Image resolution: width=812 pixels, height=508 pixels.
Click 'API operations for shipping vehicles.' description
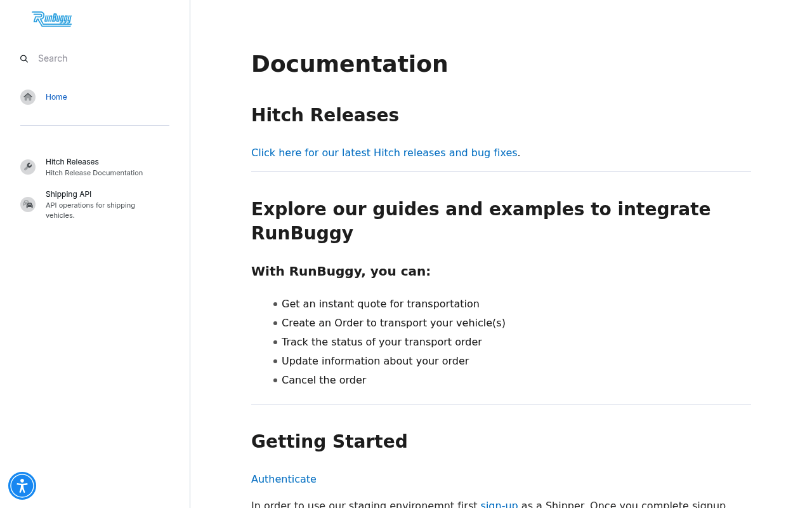pyautogui.click(x=90, y=210)
